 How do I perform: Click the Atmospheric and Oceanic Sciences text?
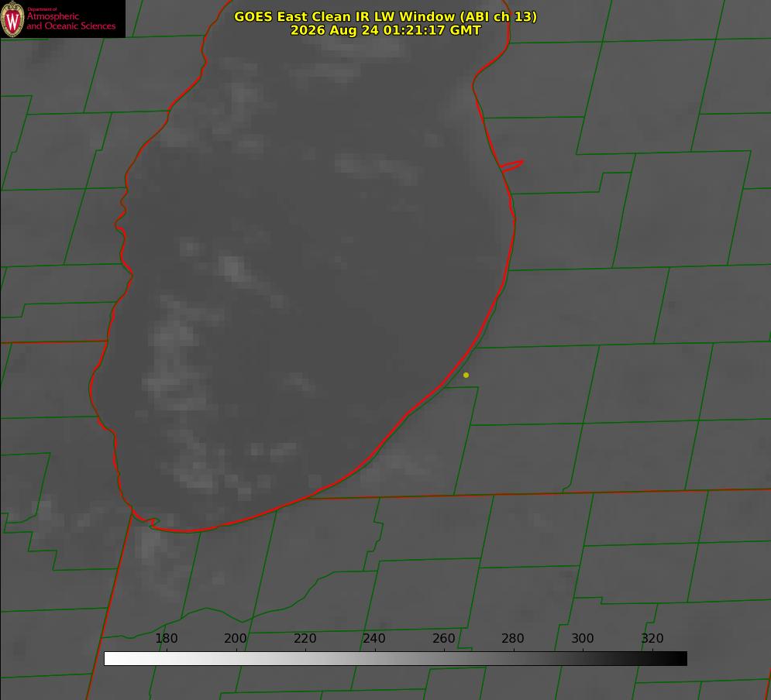pos(71,21)
